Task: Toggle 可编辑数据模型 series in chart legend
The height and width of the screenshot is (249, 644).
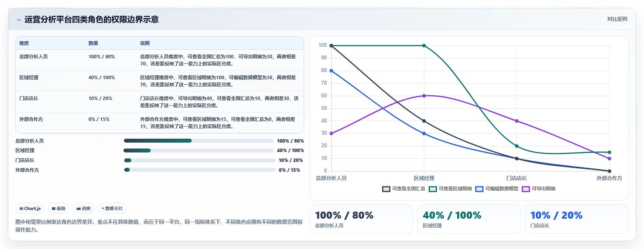Action: click(497, 189)
